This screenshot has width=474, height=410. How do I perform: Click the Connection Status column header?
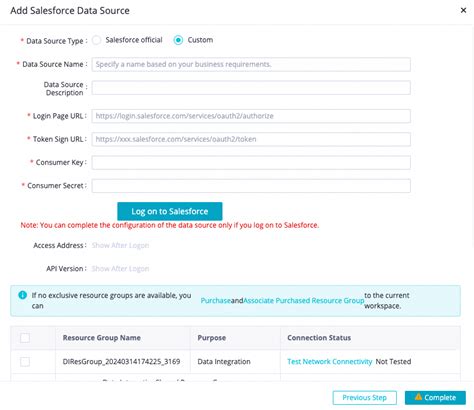point(319,338)
